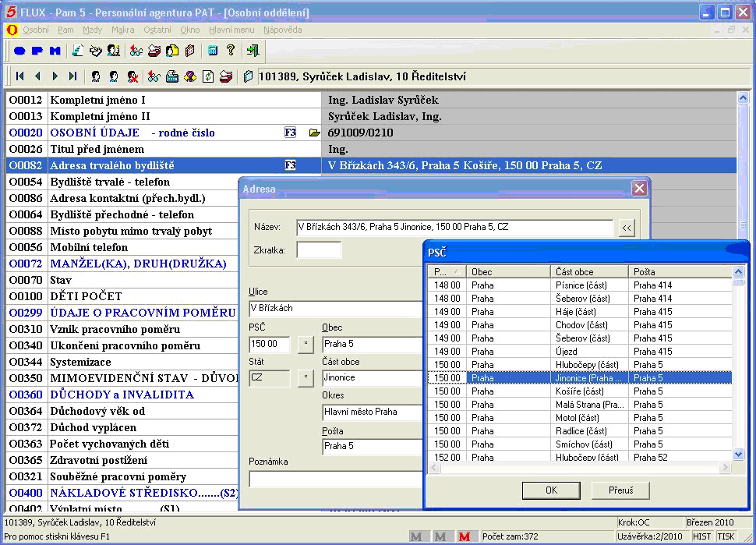Select the Košíře (část) row in PSČ list
Image resolution: width=756 pixels, height=545 pixels.
tap(579, 391)
